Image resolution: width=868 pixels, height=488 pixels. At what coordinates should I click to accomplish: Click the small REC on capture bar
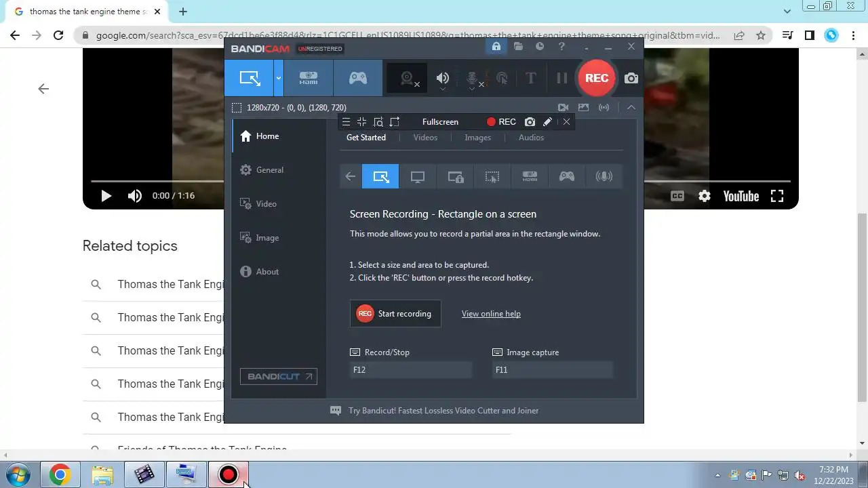pyautogui.click(x=501, y=122)
